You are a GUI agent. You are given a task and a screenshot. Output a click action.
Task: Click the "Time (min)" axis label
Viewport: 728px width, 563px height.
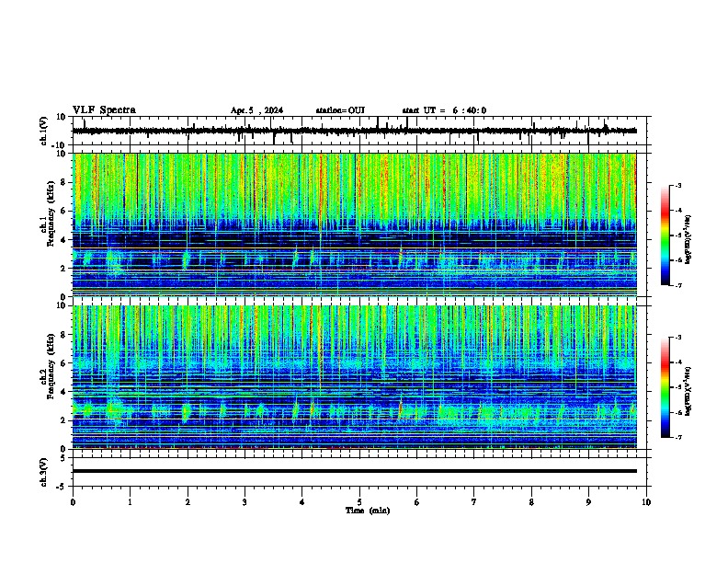tap(368, 511)
